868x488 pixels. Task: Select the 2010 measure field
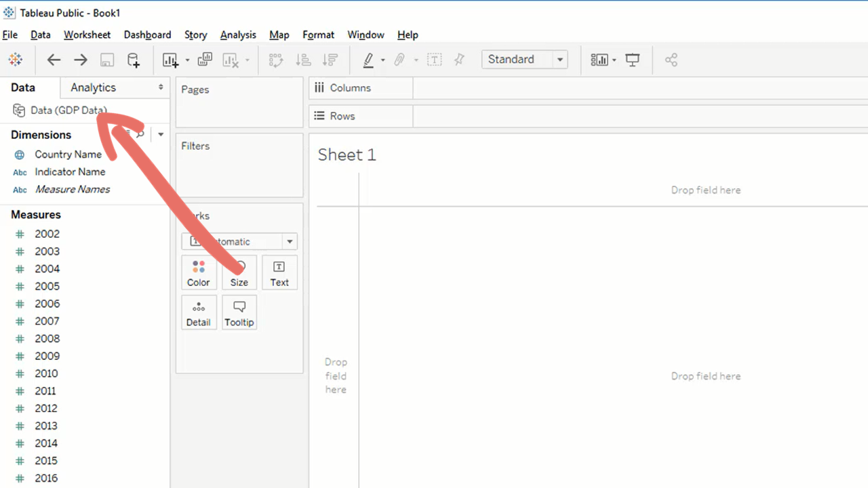tap(47, 373)
